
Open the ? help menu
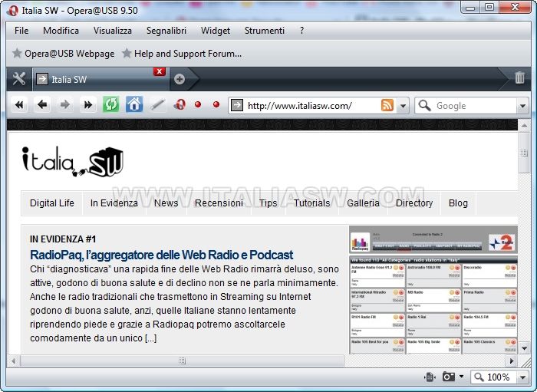tap(301, 31)
